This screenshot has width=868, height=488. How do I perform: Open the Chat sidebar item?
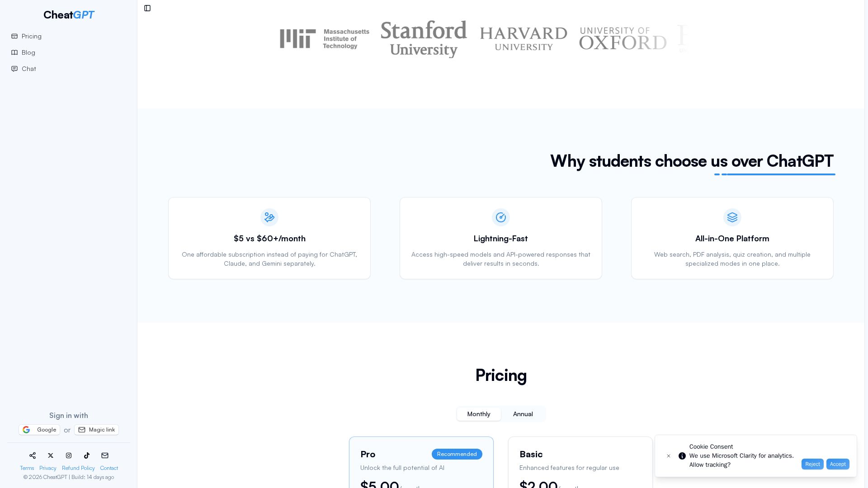[28, 69]
